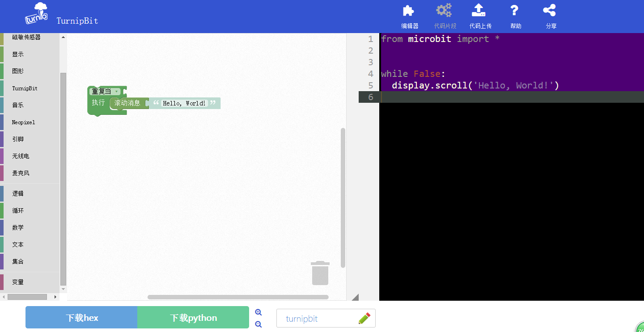The image size is (644, 332).
Task: Select the TurnipBit block category
Action: pos(30,88)
